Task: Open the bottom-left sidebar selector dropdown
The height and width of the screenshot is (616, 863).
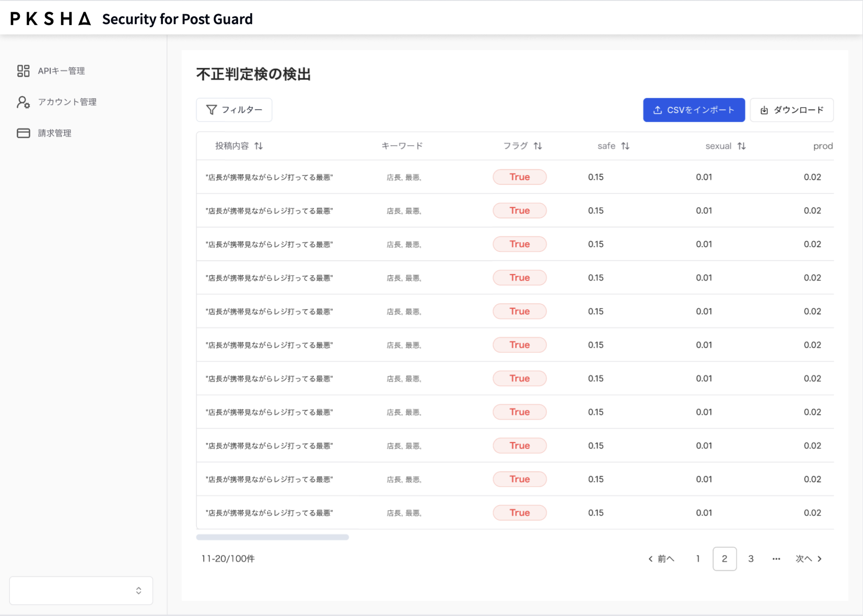Action: click(81, 590)
